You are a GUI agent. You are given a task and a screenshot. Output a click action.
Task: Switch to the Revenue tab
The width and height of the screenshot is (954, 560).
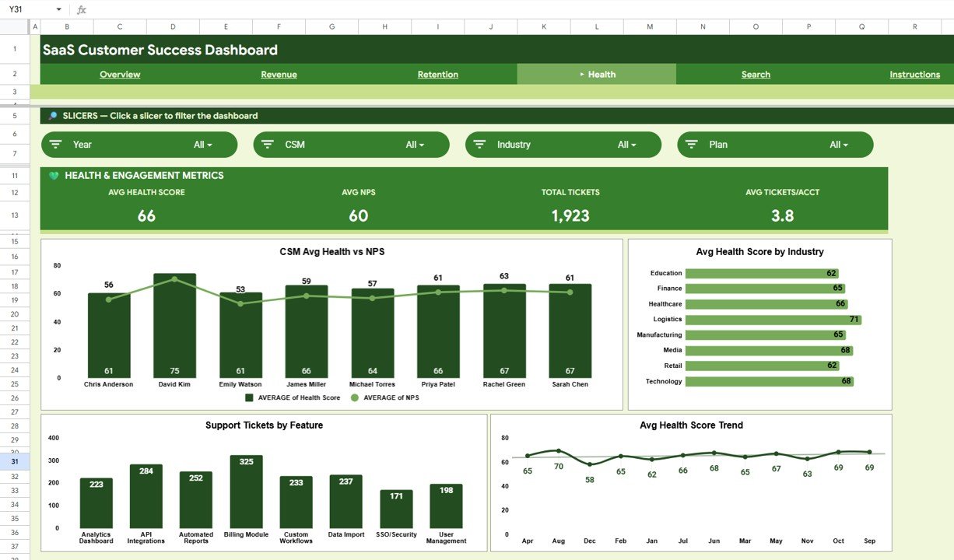point(279,74)
